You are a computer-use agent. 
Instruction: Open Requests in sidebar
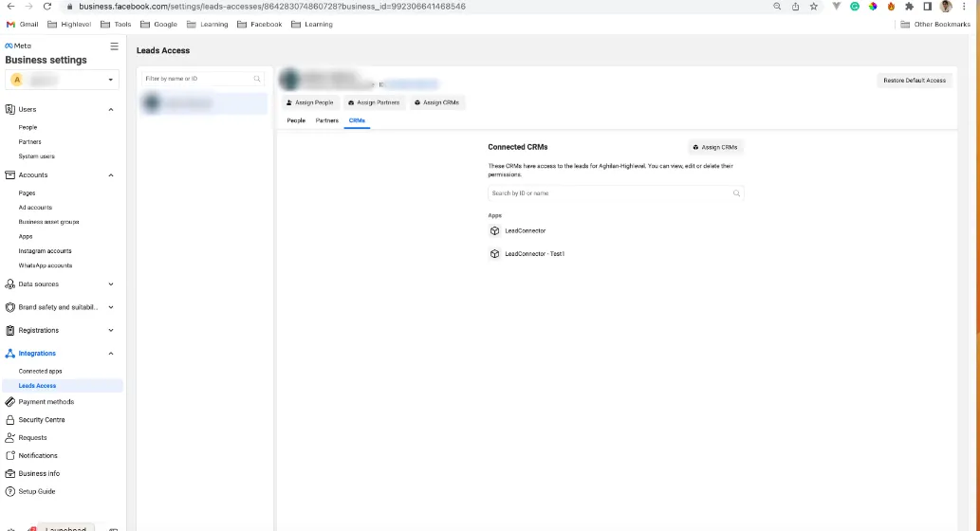tap(32, 438)
